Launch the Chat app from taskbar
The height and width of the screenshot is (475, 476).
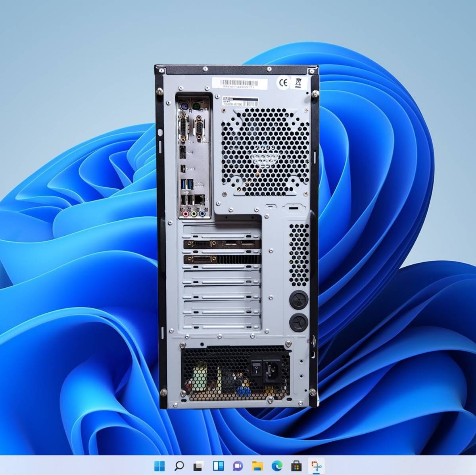[x=238, y=465]
